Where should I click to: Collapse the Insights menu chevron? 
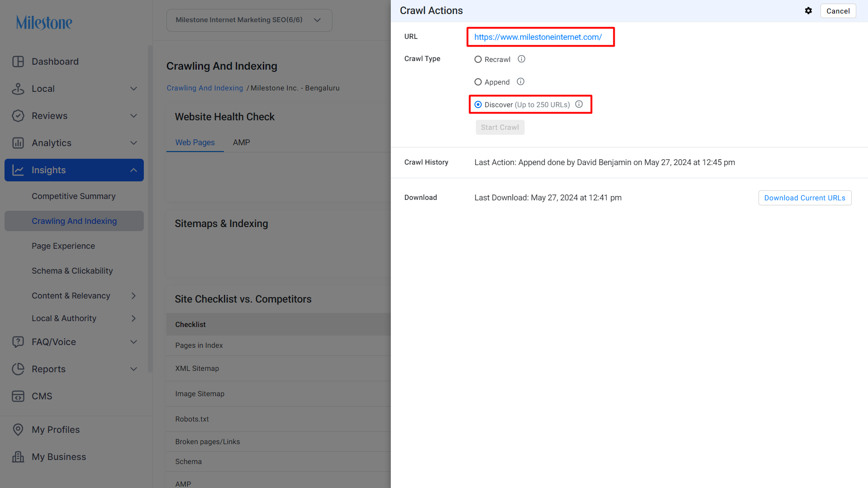coord(133,170)
